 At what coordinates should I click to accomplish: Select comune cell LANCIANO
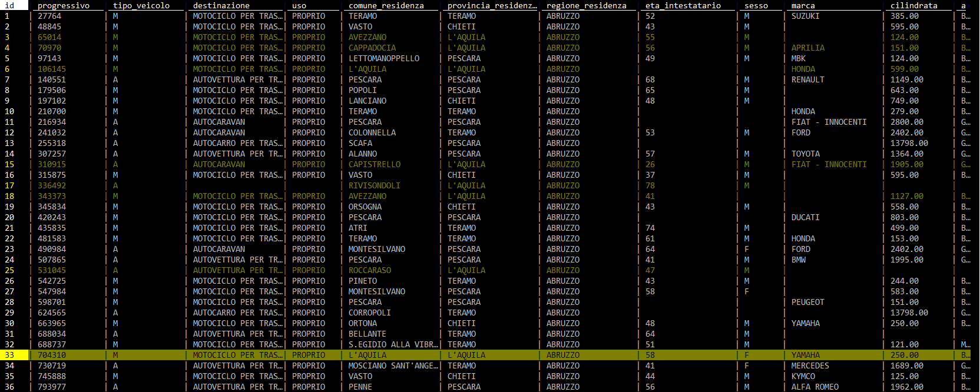[x=367, y=101]
